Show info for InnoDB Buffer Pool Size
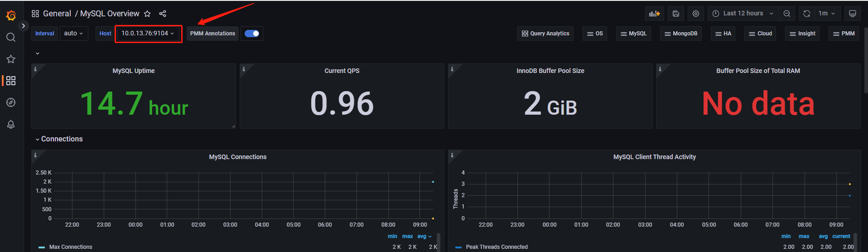The image size is (868, 252). (452, 69)
